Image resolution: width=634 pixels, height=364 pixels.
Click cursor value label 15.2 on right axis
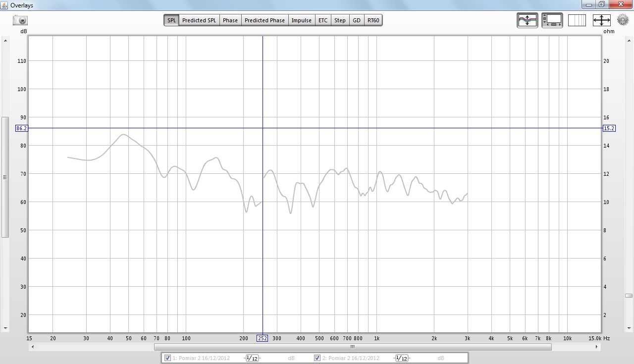tap(609, 128)
